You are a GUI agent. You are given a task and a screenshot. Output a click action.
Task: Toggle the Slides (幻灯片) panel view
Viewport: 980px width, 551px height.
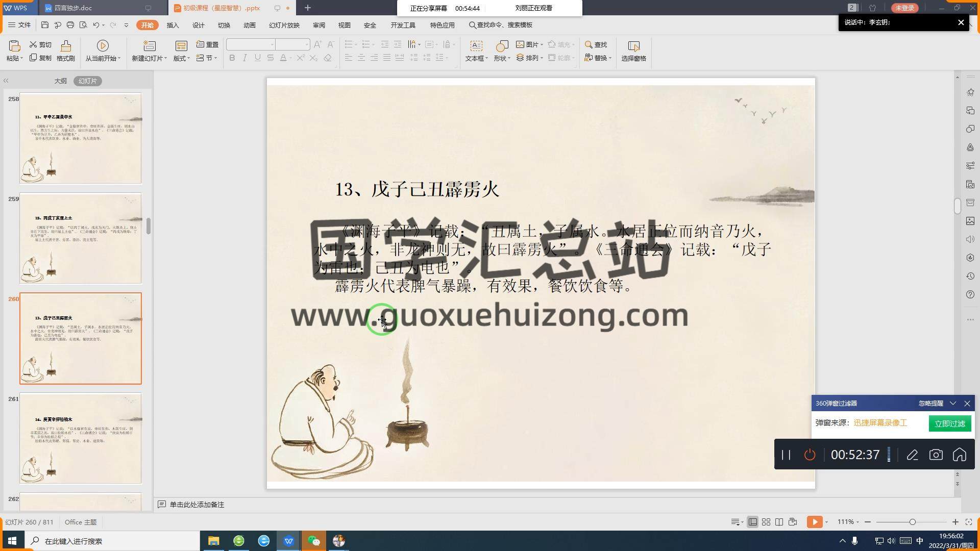(x=87, y=81)
